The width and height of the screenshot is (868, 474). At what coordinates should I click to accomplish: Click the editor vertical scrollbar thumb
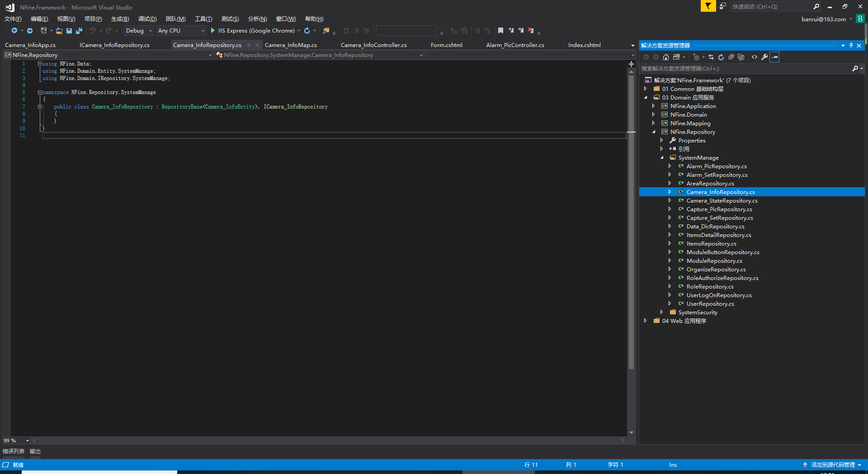[x=632, y=223]
